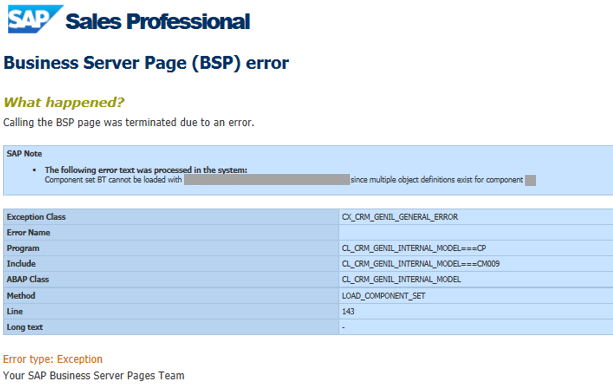Click the 'Exception Class' row label

pyautogui.click(x=36, y=217)
